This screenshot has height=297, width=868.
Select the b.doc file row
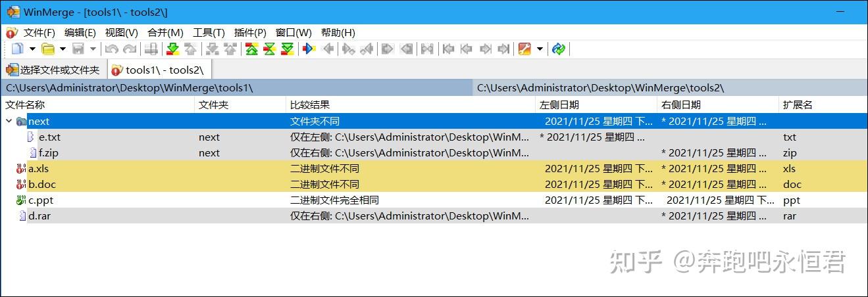434,184
